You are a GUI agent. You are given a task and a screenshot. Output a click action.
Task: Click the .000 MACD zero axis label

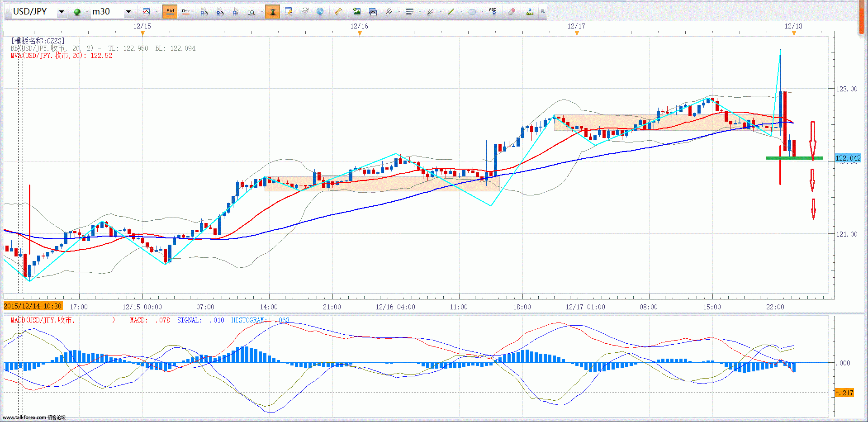843,363
